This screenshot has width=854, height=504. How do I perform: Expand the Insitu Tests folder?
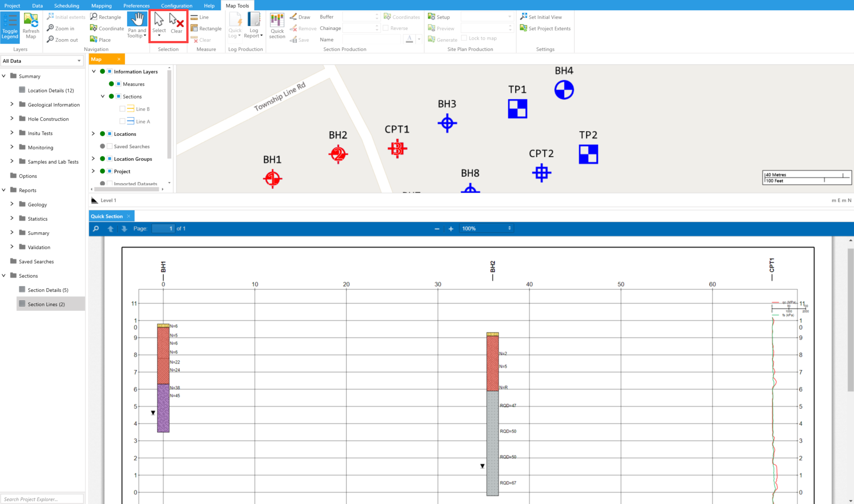click(12, 133)
